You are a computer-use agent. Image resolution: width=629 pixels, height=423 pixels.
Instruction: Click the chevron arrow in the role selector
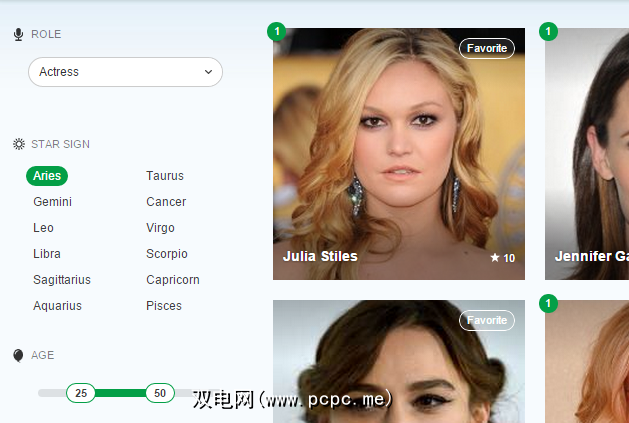click(x=208, y=72)
